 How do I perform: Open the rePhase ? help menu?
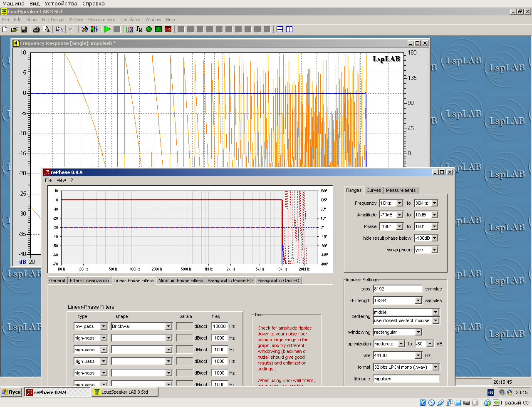(x=72, y=180)
